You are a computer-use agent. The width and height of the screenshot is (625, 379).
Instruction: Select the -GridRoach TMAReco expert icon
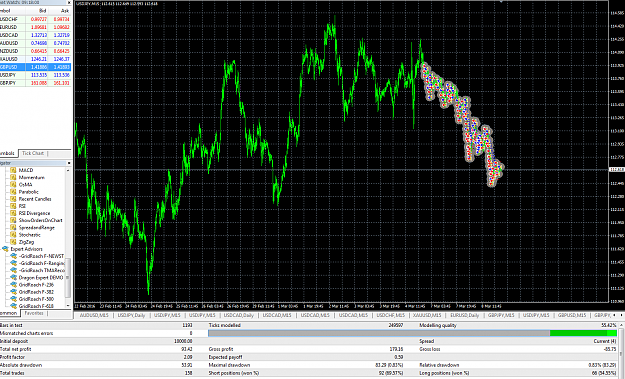pyautogui.click(x=13, y=271)
